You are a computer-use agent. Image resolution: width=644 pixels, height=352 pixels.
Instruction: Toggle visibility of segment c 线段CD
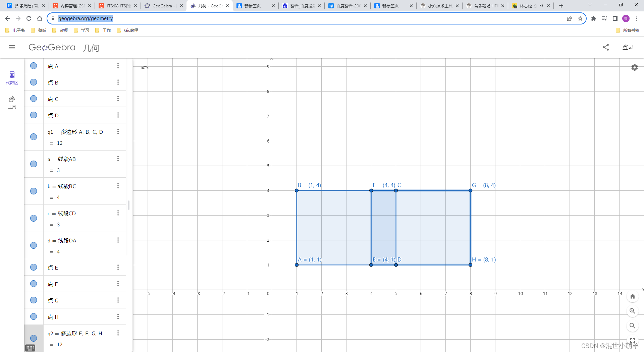click(34, 218)
